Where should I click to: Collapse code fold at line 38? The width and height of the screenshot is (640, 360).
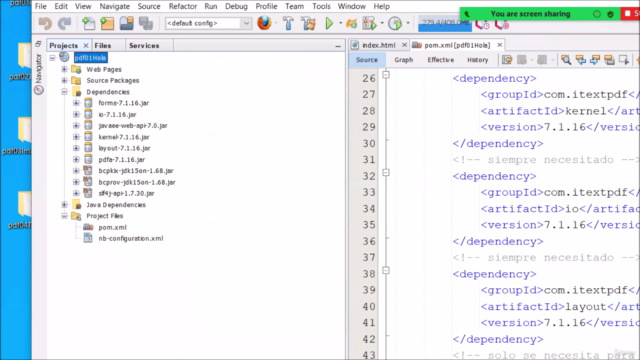(x=386, y=270)
